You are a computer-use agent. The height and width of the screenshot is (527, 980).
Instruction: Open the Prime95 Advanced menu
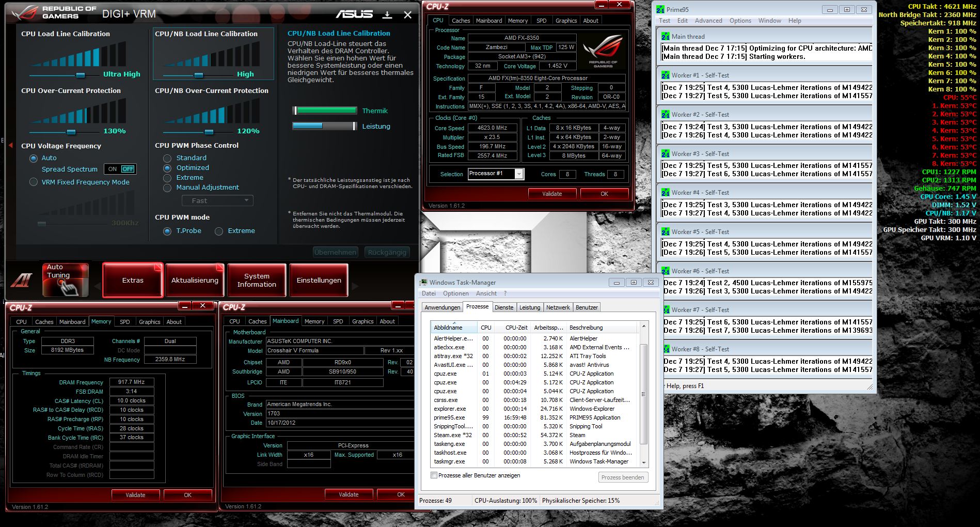(x=708, y=21)
